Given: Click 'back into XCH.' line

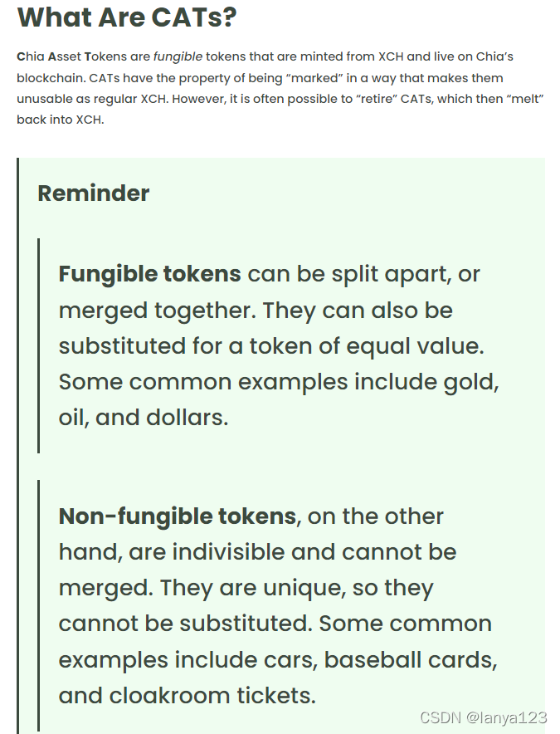Looking at the screenshot, I should (x=61, y=120).
